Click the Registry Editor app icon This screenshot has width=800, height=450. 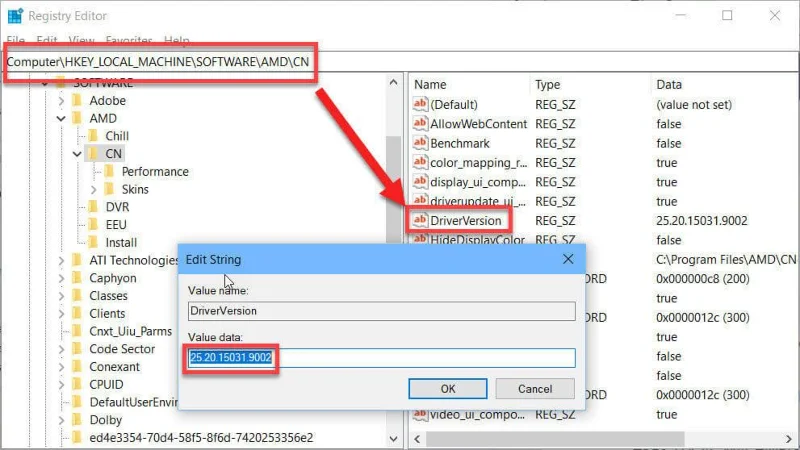(x=15, y=16)
